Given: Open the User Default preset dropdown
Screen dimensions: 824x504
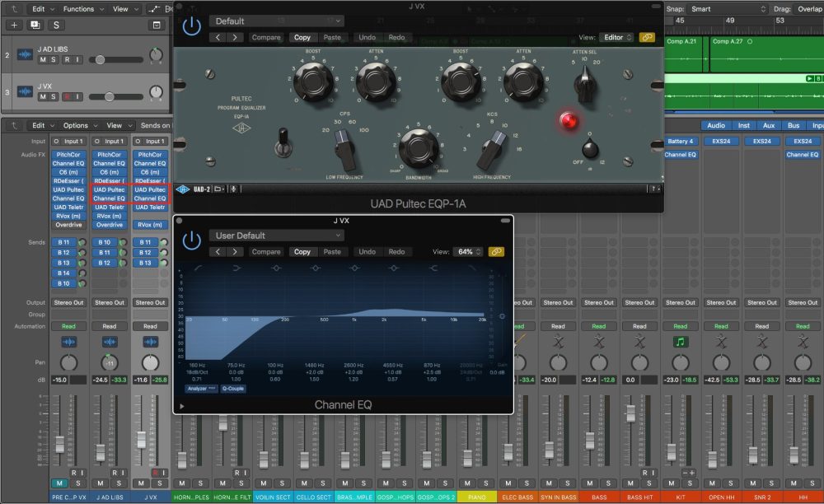Looking at the screenshot, I should click(276, 235).
